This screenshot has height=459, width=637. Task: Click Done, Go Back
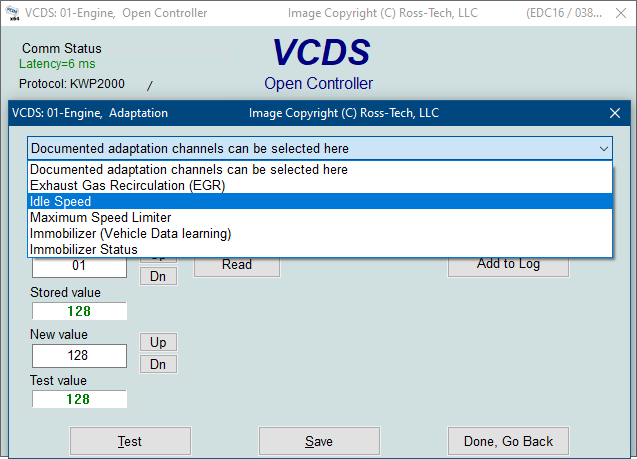click(x=508, y=441)
